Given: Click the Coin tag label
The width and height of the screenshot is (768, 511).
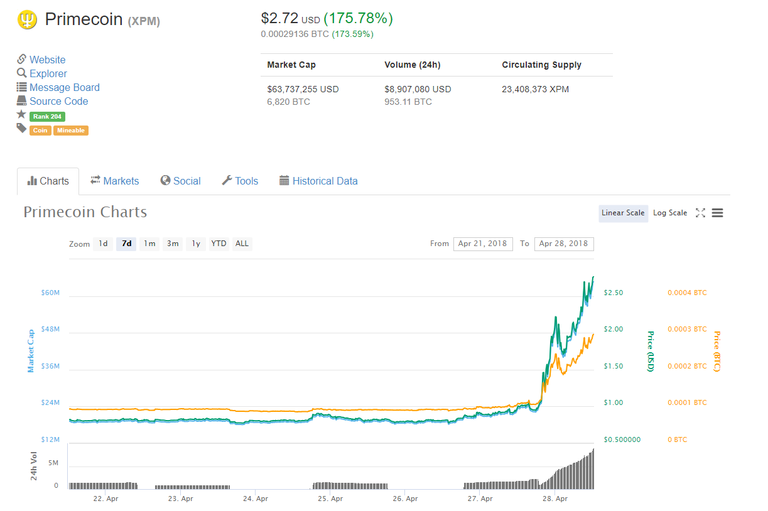Looking at the screenshot, I should click(40, 130).
